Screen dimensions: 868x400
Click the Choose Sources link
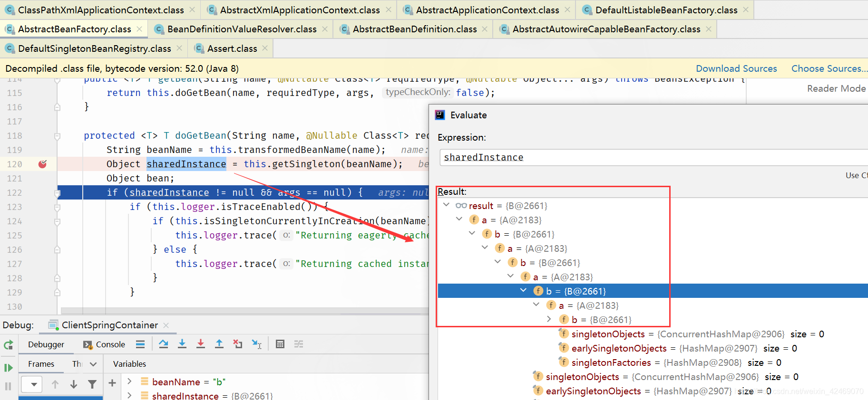point(829,68)
